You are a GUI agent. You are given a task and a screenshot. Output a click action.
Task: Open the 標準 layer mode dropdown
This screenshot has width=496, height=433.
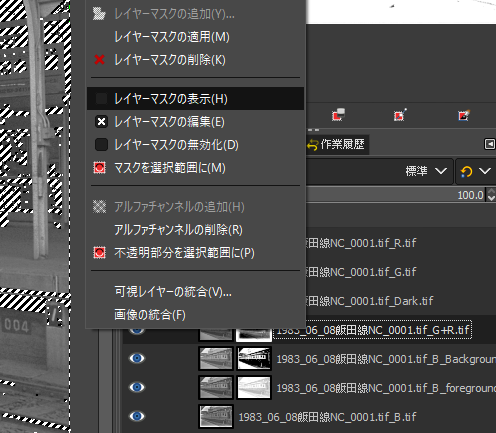(379, 171)
